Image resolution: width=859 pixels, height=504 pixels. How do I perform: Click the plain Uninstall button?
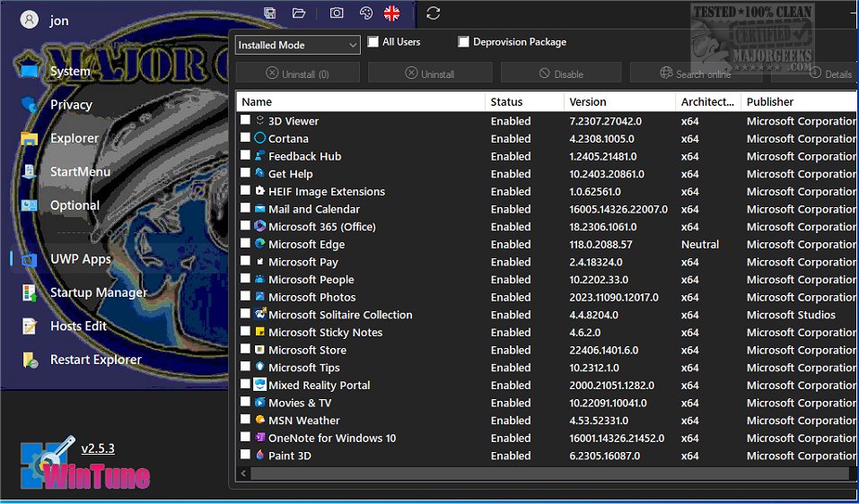click(x=430, y=74)
